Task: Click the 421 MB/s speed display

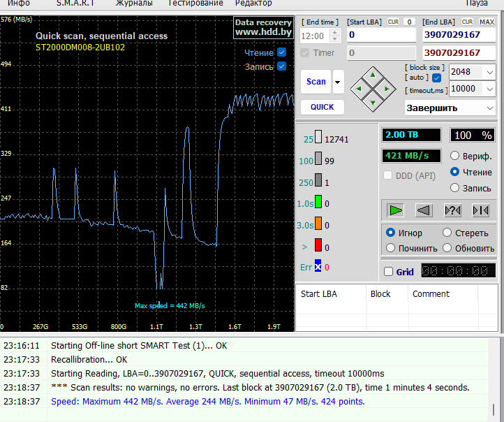Action: pos(411,156)
